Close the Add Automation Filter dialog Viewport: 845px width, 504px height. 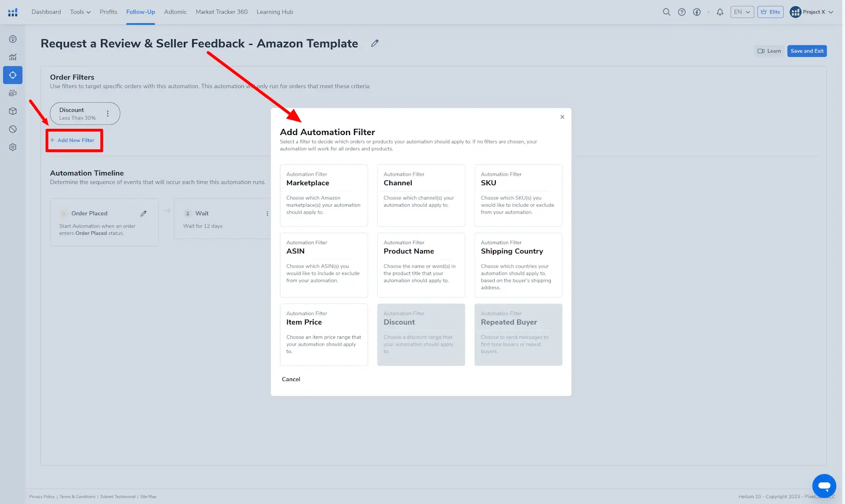562,117
